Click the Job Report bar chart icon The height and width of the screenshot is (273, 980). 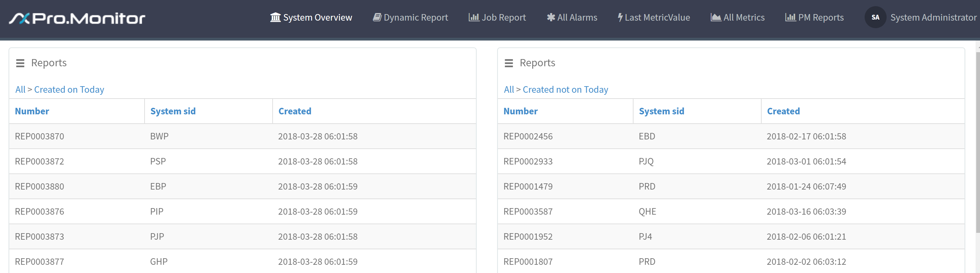click(474, 17)
